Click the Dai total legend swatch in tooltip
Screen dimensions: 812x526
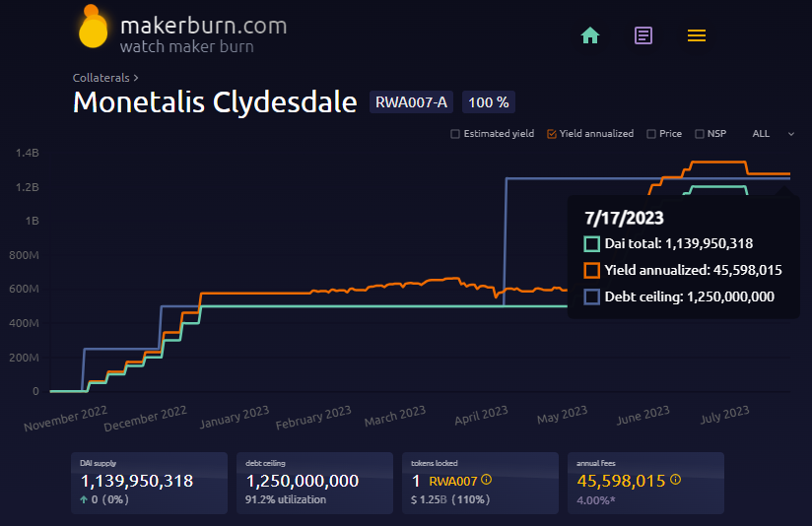coord(592,244)
